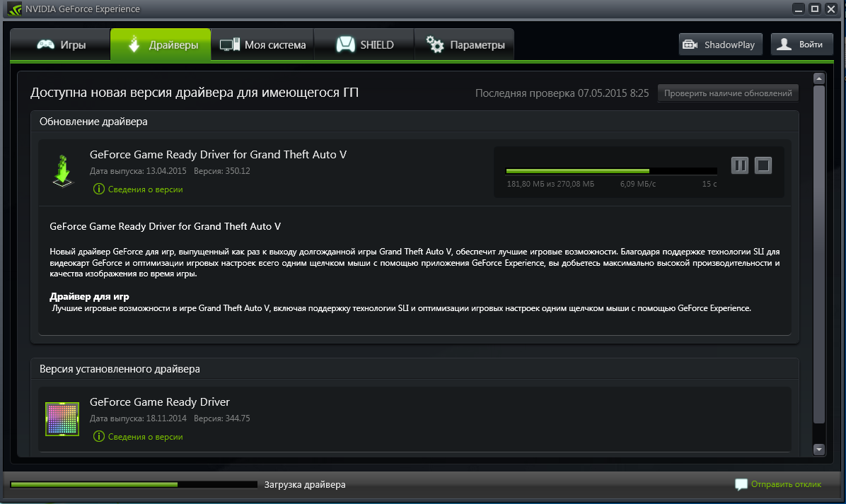Click Проверить наличие обновлений button
846x504 pixels.
[x=728, y=93]
